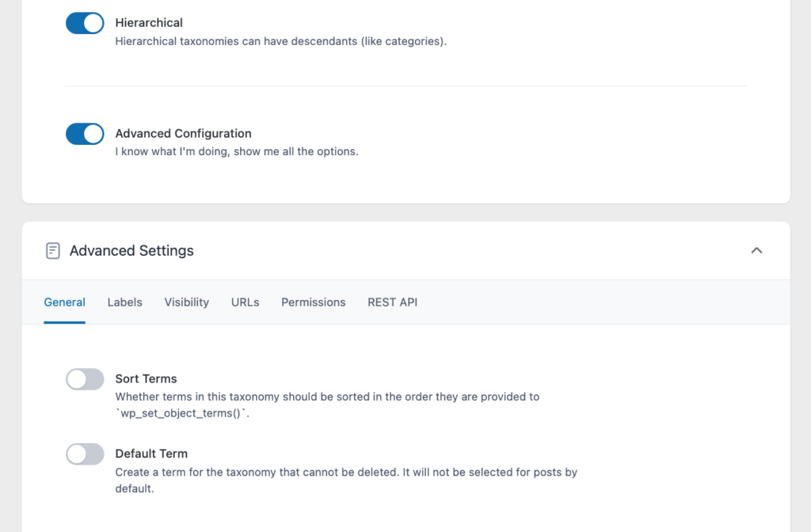Click the Default Term label
Viewport: 811px width, 532px height.
point(151,454)
